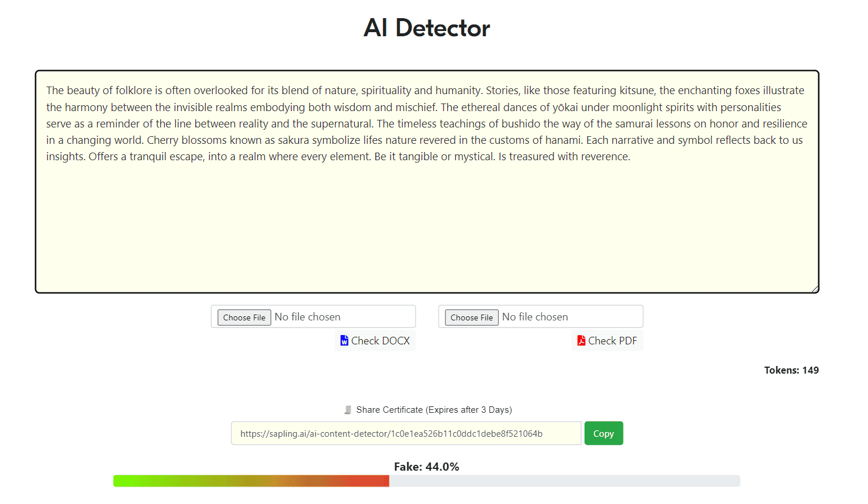Click the Tokens: 149 counter

click(791, 370)
